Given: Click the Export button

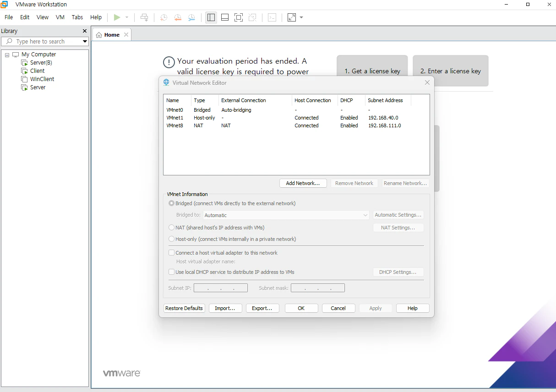Looking at the screenshot, I should click(262, 308).
